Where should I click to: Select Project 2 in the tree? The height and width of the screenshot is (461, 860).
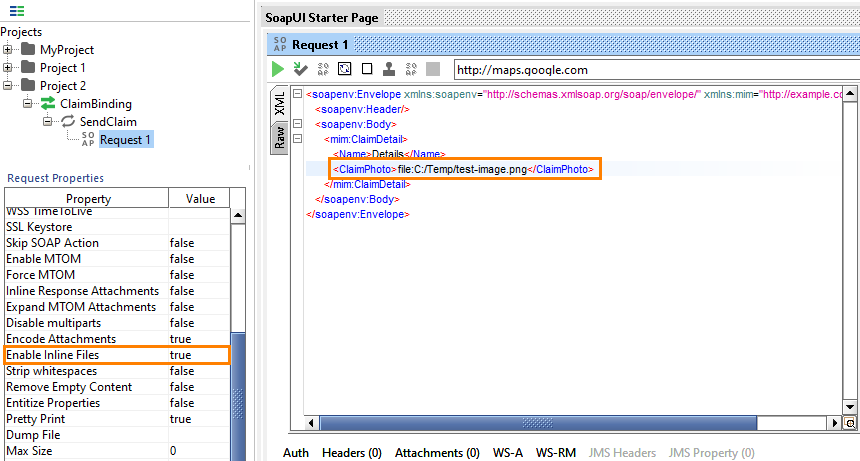pos(63,86)
